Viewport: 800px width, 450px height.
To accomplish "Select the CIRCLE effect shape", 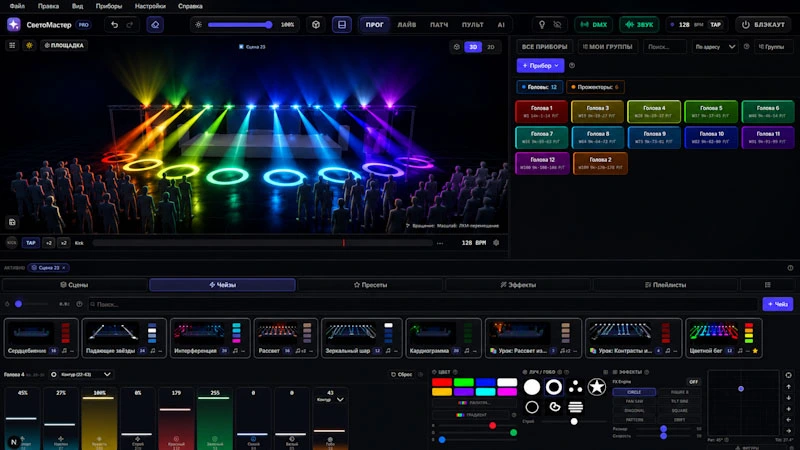I will click(634, 392).
